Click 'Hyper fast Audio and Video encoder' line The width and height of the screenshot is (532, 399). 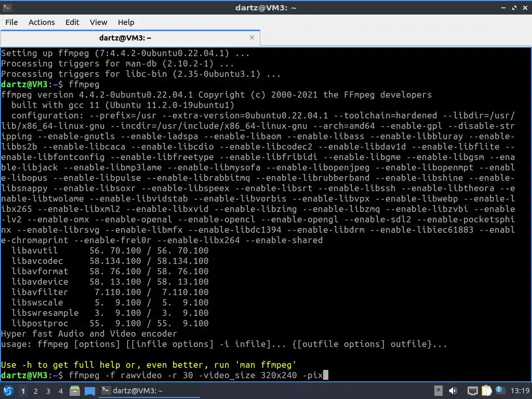(89, 334)
